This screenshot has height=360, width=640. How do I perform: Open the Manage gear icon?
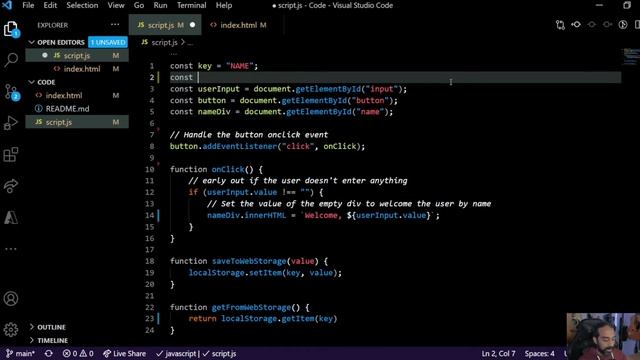[x=11, y=329]
